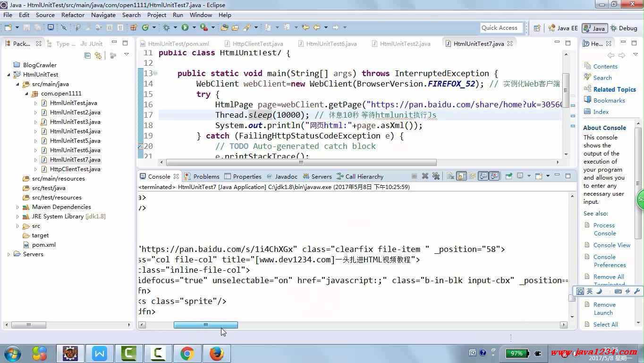
Task: Switch to the Java perspective button
Action: pos(594,28)
